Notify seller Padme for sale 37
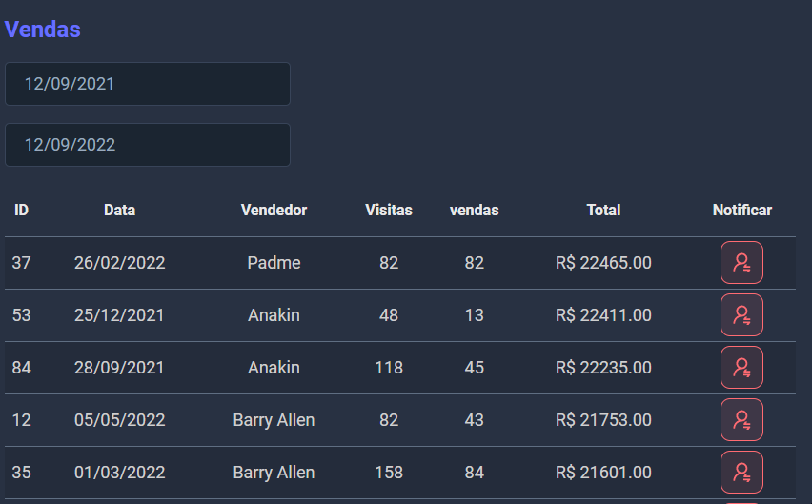Viewport: 812px width, 504px height. [741, 263]
